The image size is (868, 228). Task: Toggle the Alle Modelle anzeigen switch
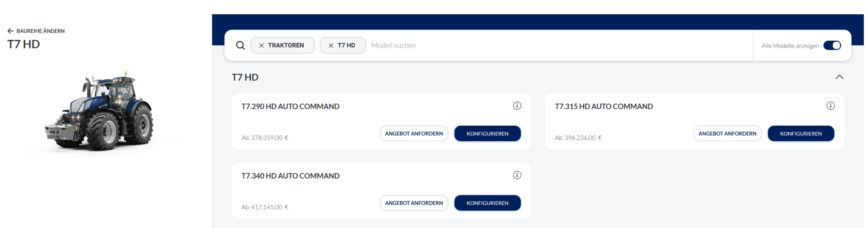click(x=832, y=45)
